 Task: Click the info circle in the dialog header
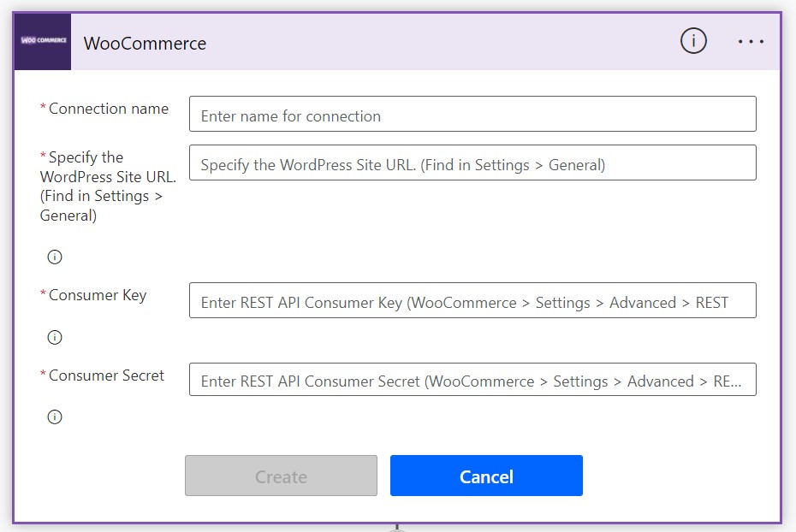(693, 40)
